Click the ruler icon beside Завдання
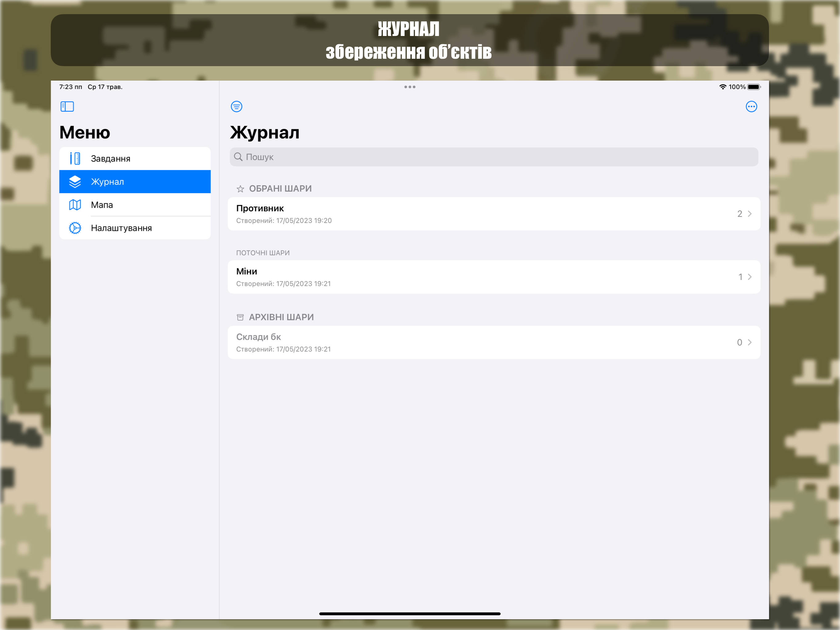Screen dimensions: 840x630 pos(75,158)
